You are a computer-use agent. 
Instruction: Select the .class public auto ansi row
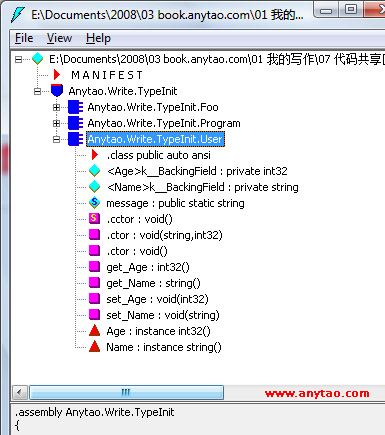[159, 155]
